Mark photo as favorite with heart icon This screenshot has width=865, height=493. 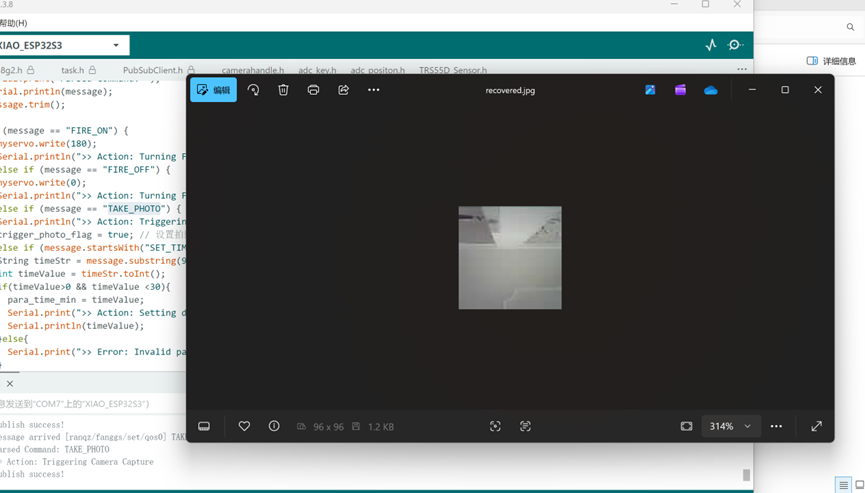pyautogui.click(x=244, y=426)
